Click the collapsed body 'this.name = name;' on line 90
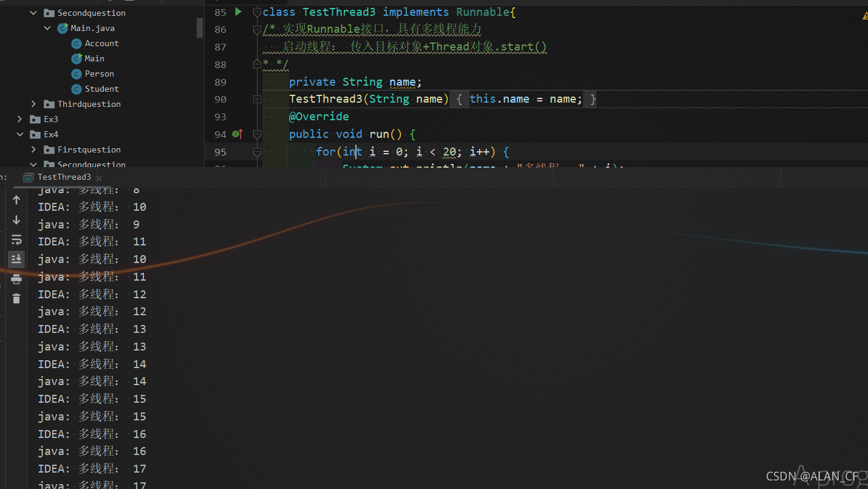Screen dimensions: 868x489 point(525,99)
